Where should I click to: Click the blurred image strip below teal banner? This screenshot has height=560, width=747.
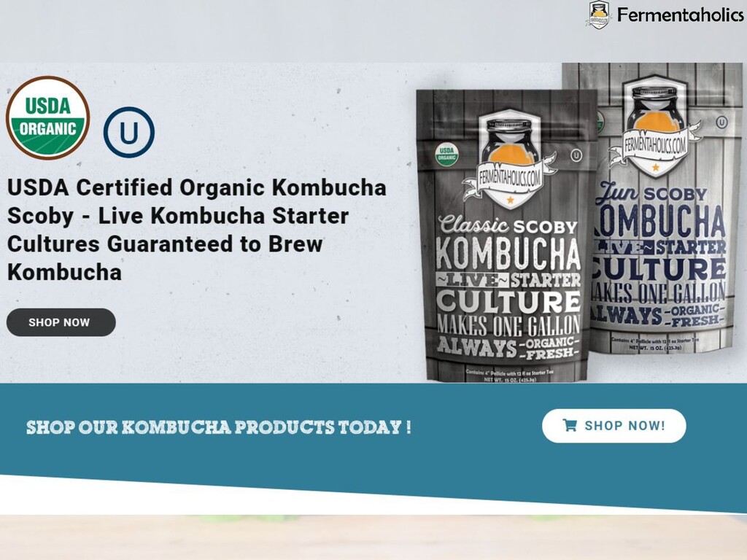click(373, 537)
